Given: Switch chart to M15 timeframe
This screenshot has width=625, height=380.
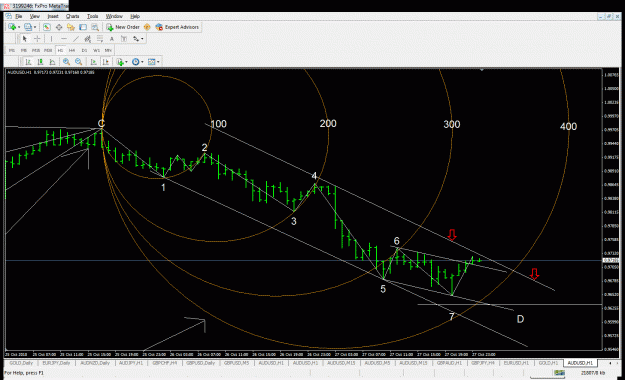Looking at the screenshot, I should click(36, 50).
